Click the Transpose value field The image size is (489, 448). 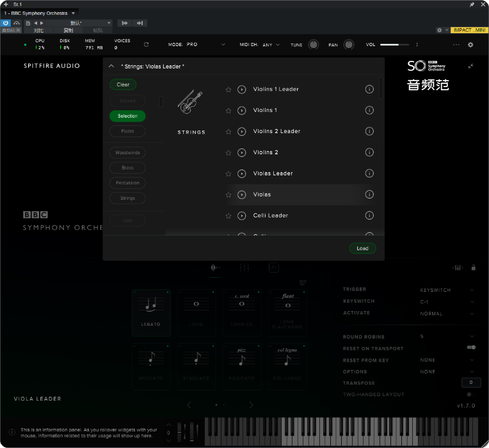click(x=470, y=383)
